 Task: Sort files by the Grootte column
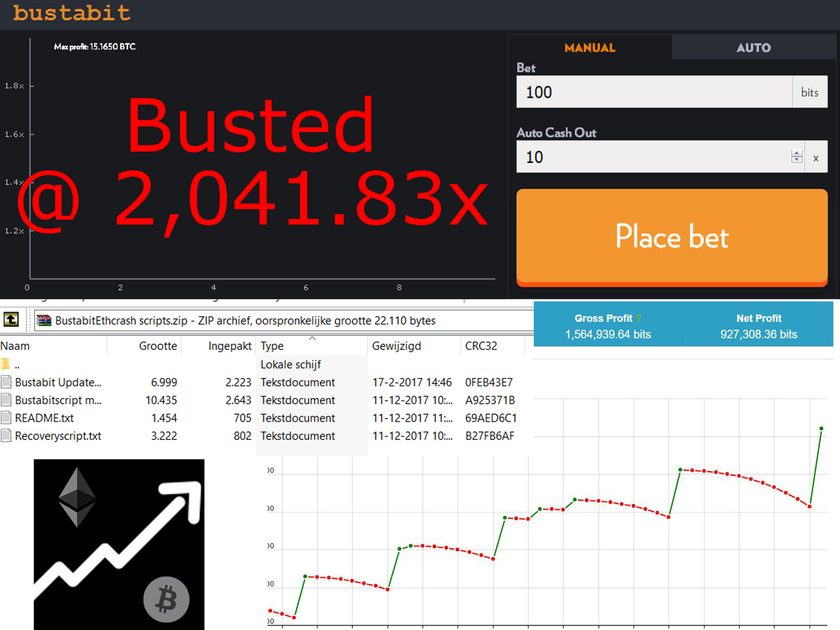point(144,346)
